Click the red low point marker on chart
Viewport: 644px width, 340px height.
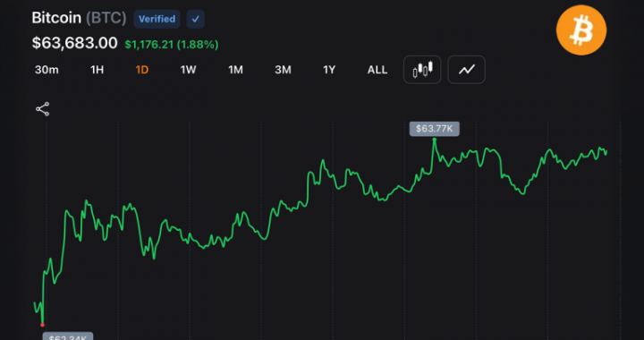[x=42, y=325]
